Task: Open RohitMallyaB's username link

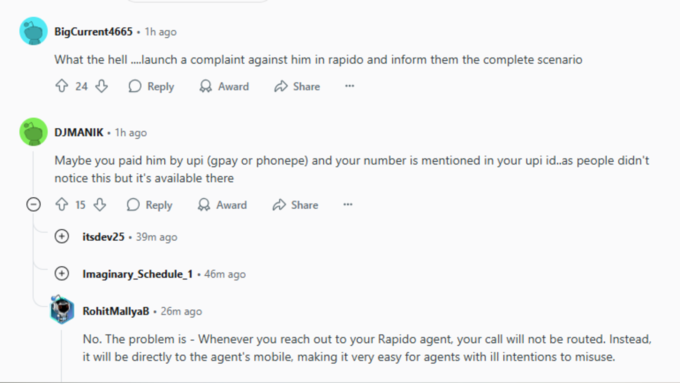Action: pos(116,311)
